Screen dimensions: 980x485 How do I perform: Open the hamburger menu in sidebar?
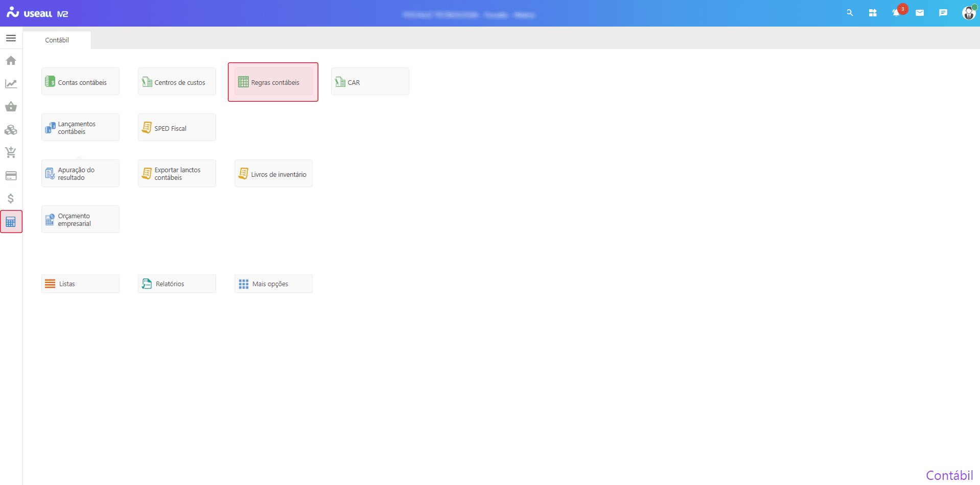(x=11, y=38)
